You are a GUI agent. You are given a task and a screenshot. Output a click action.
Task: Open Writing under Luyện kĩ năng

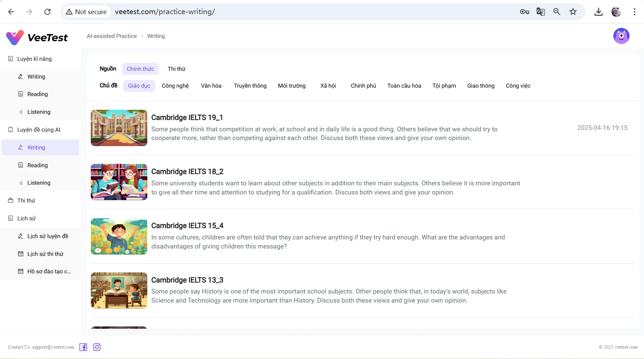point(40,77)
